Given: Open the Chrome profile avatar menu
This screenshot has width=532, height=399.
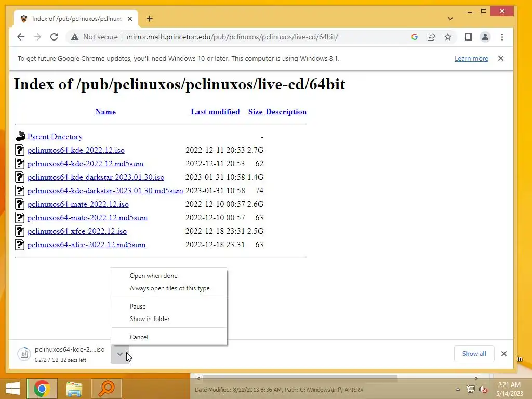Looking at the screenshot, I should pyautogui.click(x=485, y=37).
